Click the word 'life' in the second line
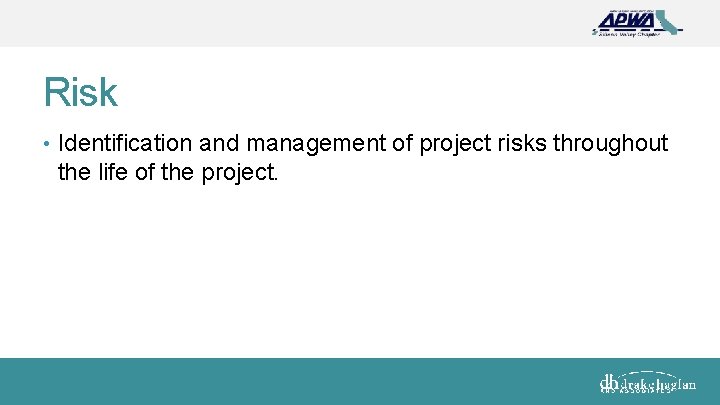This screenshot has width=720, height=405. pos(113,172)
